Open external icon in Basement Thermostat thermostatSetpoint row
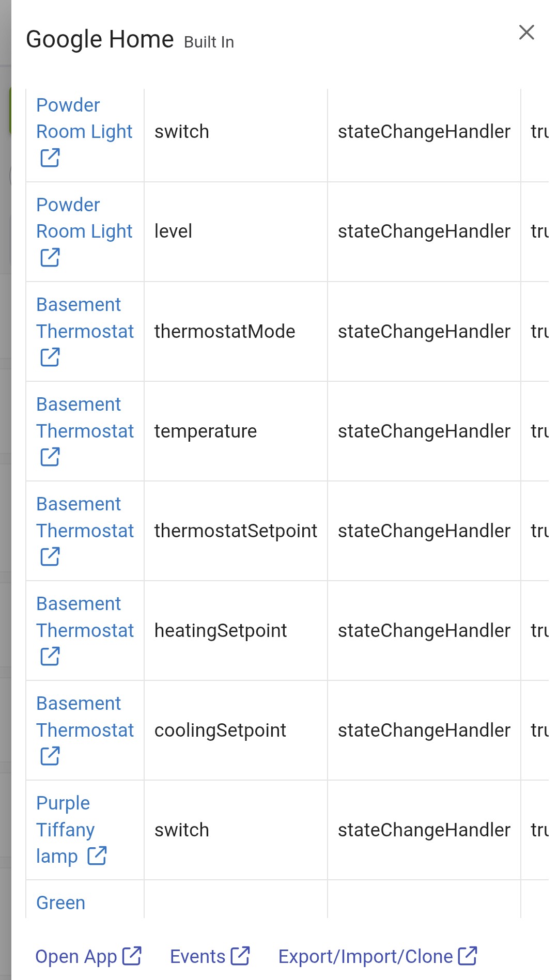Viewport: 558px width, 980px height. point(50,556)
